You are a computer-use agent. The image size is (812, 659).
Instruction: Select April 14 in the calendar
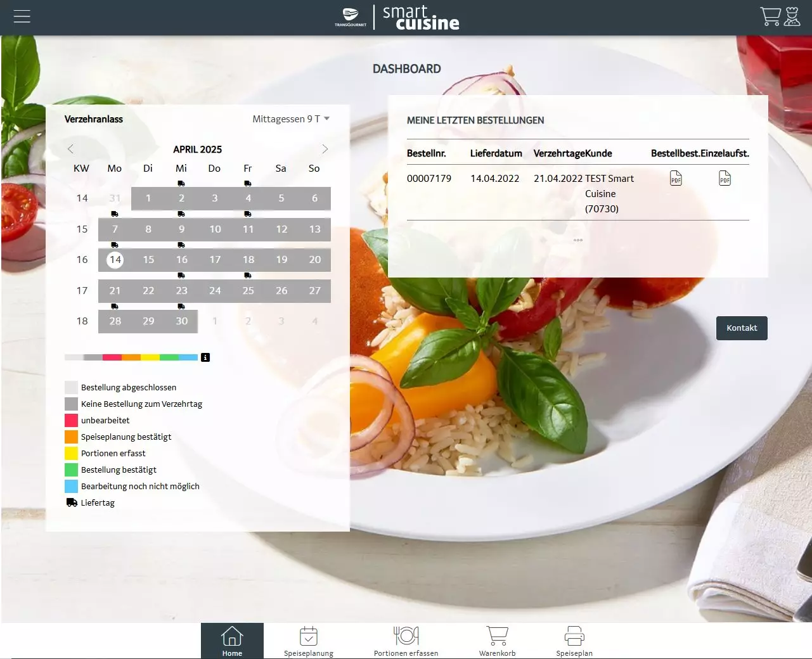click(115, 260)
